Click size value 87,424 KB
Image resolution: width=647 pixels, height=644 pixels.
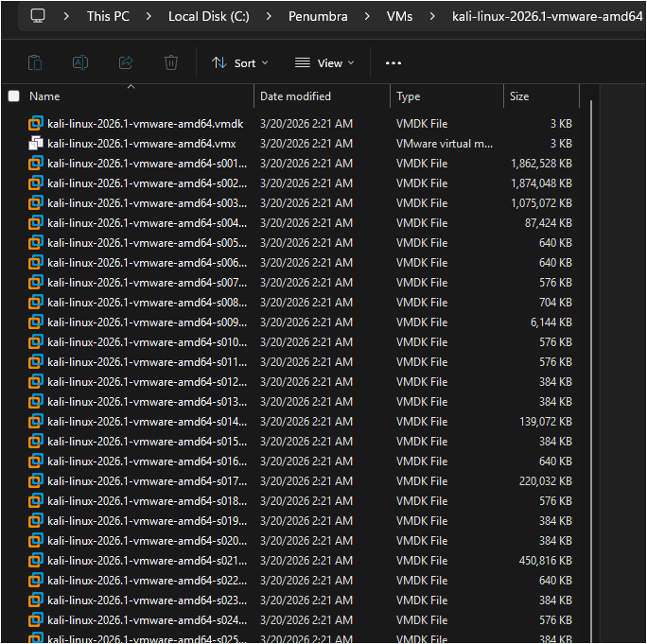tap(549, 223)
